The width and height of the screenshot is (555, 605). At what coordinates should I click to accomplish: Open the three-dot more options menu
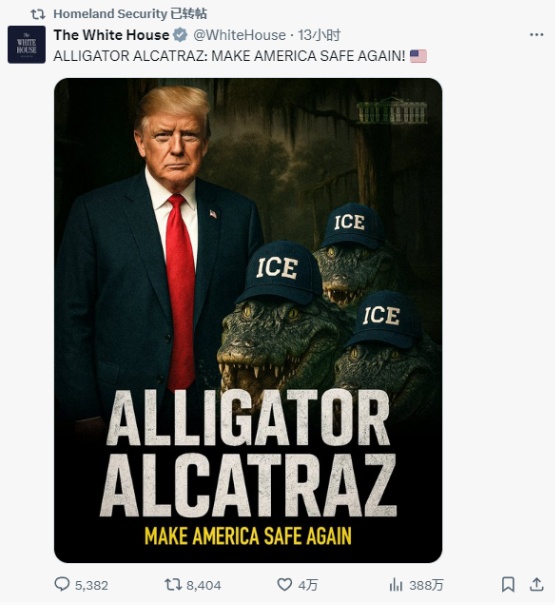click(536, 35)
